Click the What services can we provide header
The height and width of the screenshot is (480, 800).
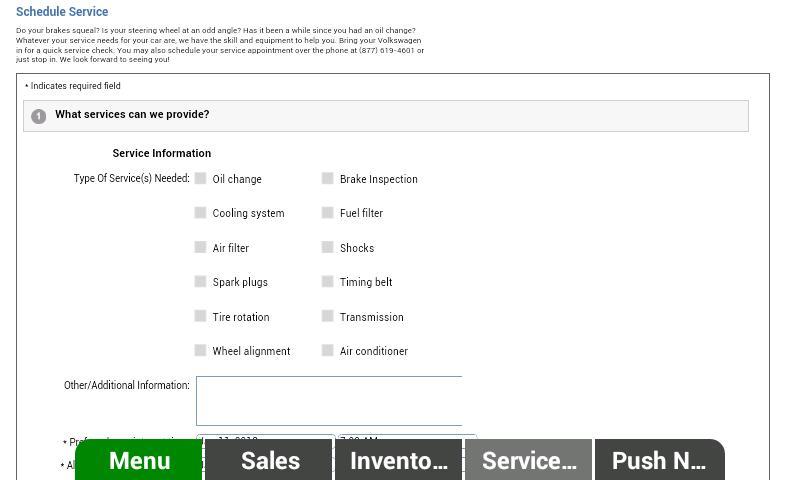132,115
